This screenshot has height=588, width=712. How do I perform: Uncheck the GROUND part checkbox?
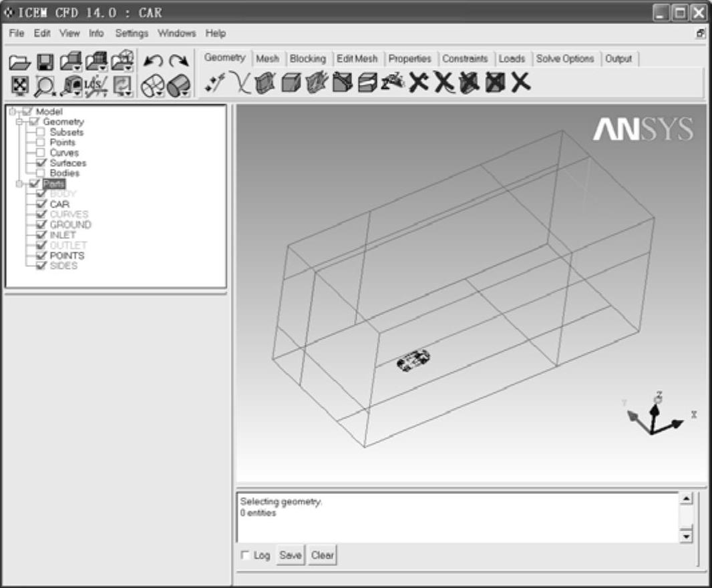[x=41, y=224]
